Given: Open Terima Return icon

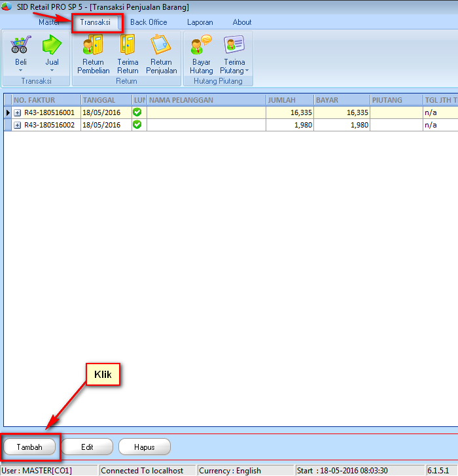Looking at the screenshot, I should pos(128,44).
